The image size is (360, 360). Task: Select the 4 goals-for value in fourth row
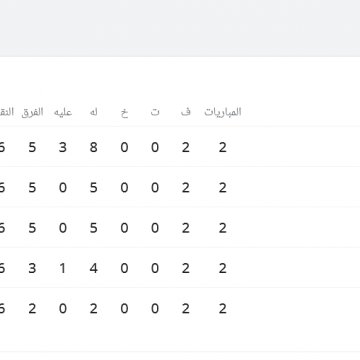click(x=94, y=268)
